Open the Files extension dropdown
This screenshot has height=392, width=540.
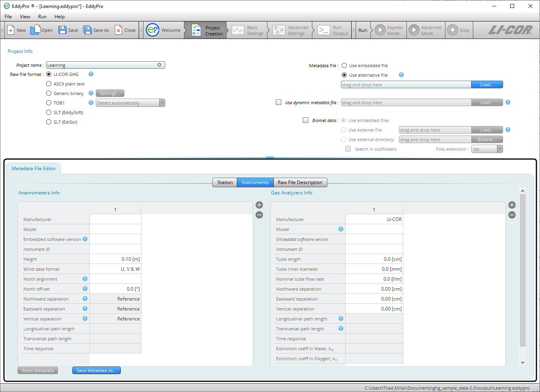pyautogui.click(x=487, y=149)
